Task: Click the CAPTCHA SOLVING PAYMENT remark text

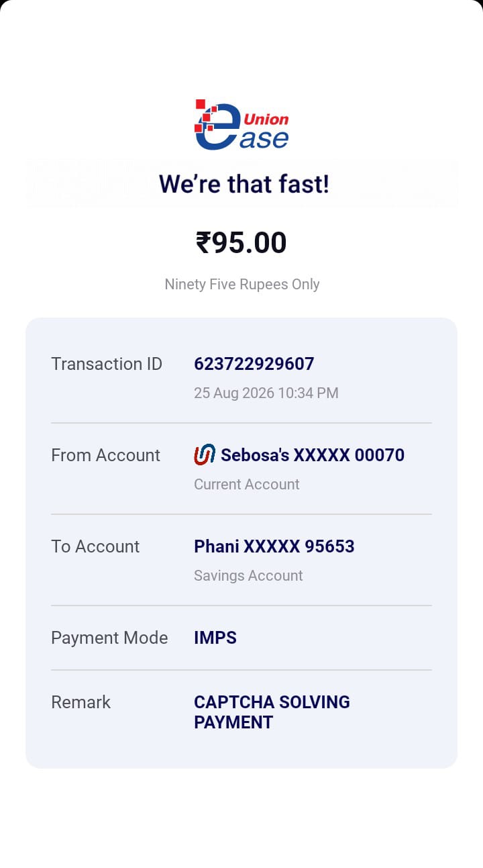Action: click(272, 712)
